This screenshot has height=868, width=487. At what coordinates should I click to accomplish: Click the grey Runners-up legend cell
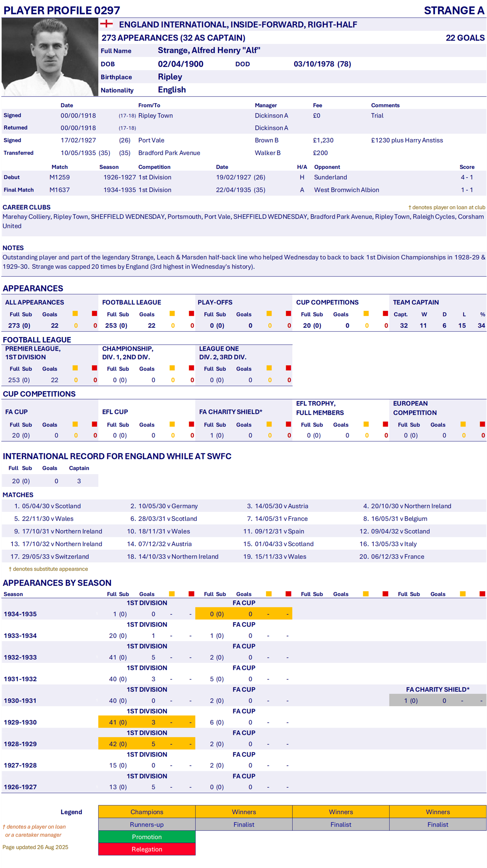click(147, 824)
